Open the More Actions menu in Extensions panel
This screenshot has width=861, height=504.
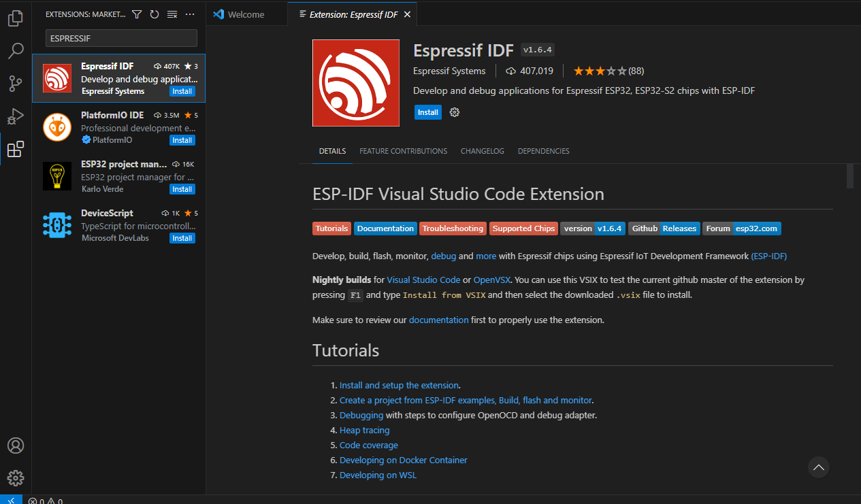[189, 14]
